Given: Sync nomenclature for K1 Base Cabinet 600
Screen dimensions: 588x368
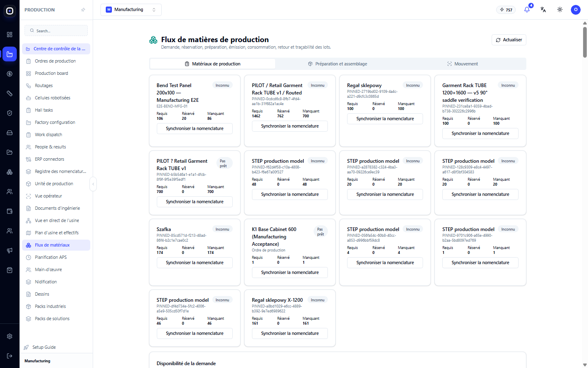Looking at the screenshot, I should pyautogui.click(x=290, y=272).
